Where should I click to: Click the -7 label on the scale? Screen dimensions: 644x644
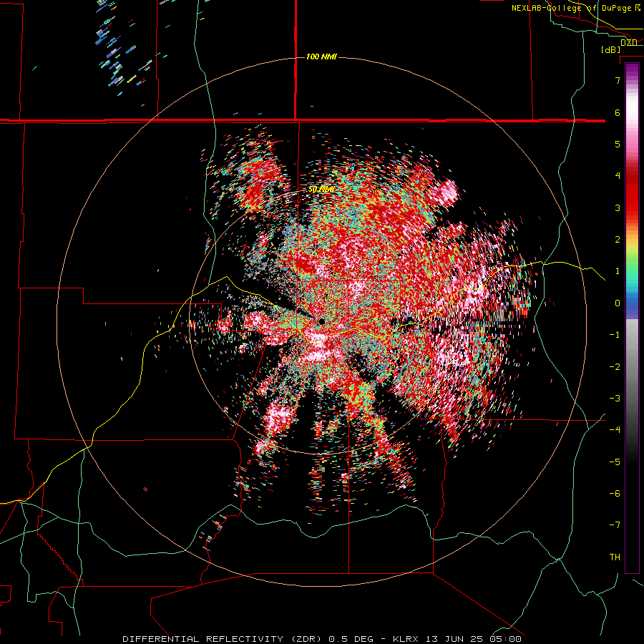[615, 525]
